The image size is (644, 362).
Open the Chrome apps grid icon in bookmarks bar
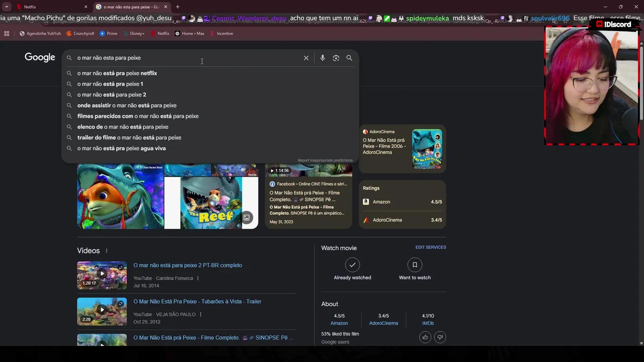point(7,34)
